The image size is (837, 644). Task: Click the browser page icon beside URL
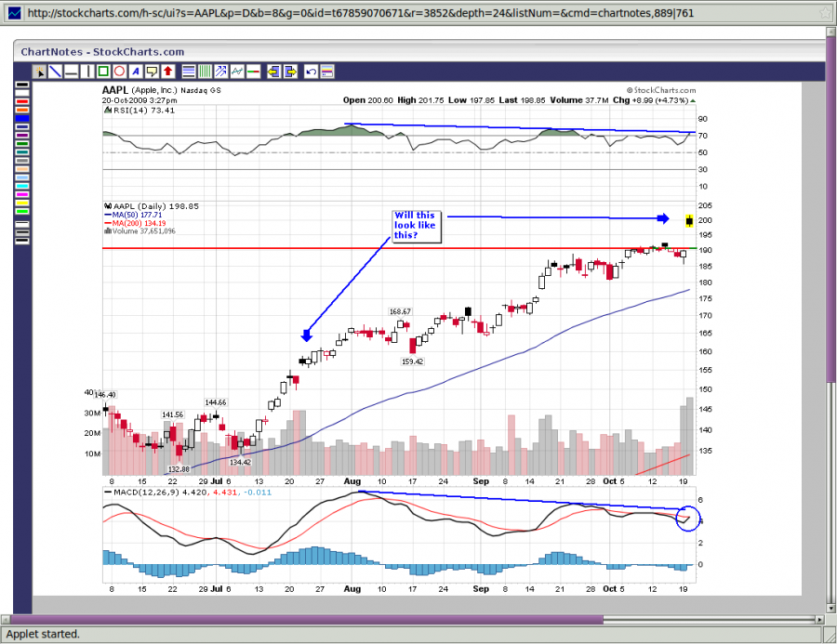pos(14,13)
